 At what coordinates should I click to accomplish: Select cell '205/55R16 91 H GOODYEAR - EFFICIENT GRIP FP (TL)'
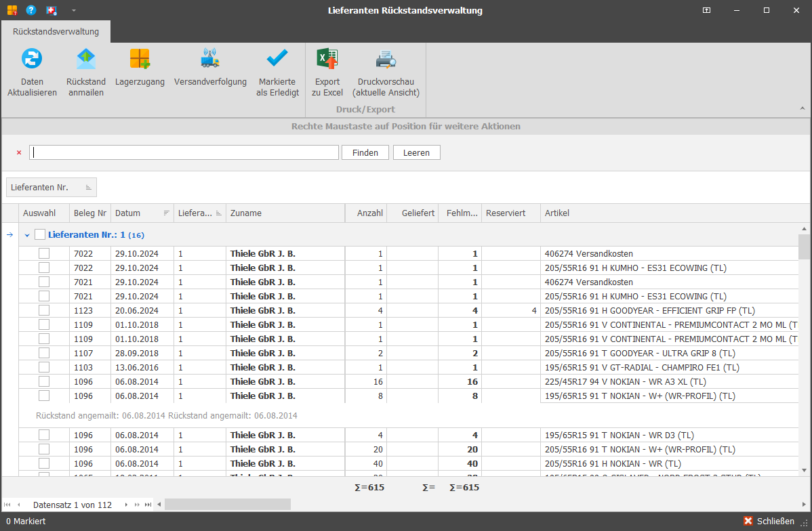(669, 310)
